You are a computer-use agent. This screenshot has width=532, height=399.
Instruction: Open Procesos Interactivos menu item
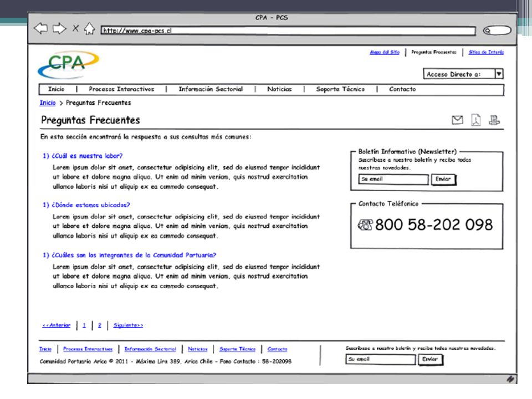[121, 89]
